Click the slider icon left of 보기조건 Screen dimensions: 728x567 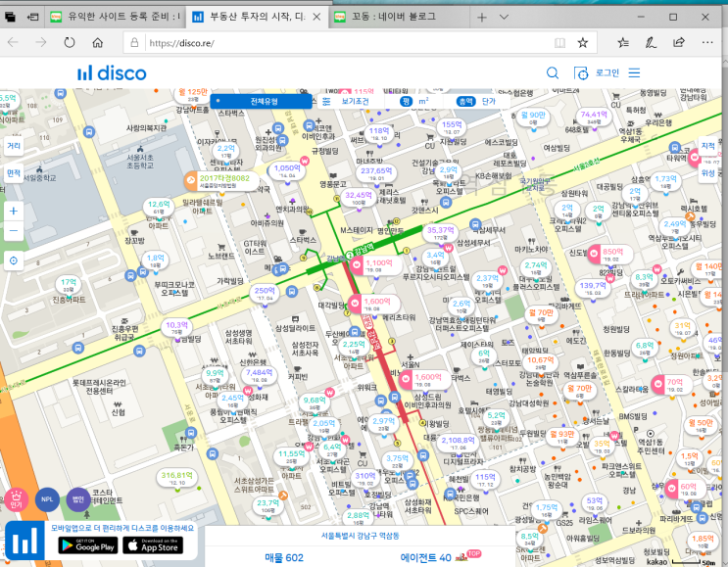coord(326,102)
